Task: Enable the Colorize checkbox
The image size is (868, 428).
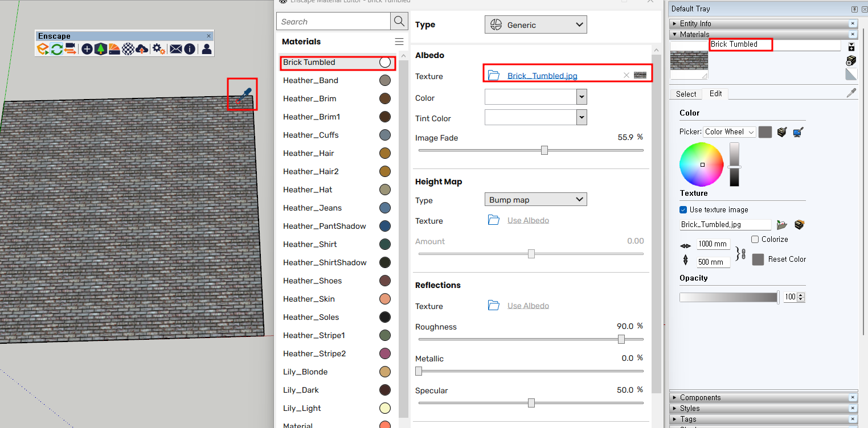Action: 755,239
